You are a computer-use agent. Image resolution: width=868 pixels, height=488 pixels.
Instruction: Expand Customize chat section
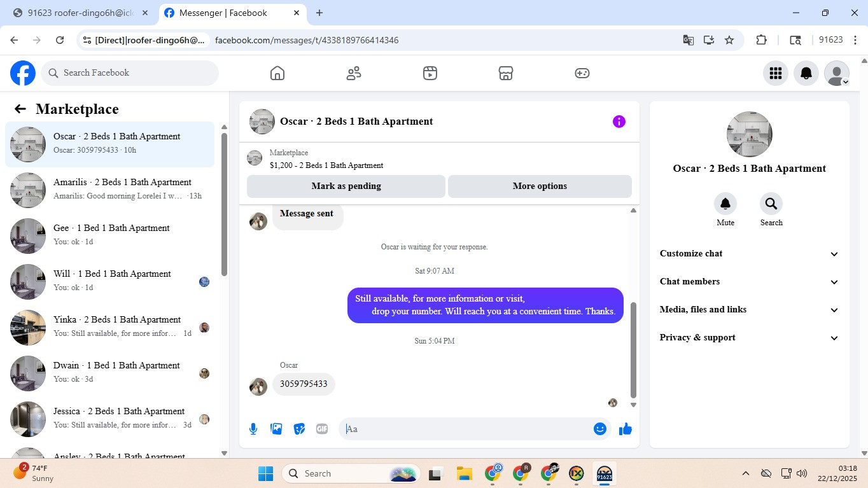(x=750, y=254)
